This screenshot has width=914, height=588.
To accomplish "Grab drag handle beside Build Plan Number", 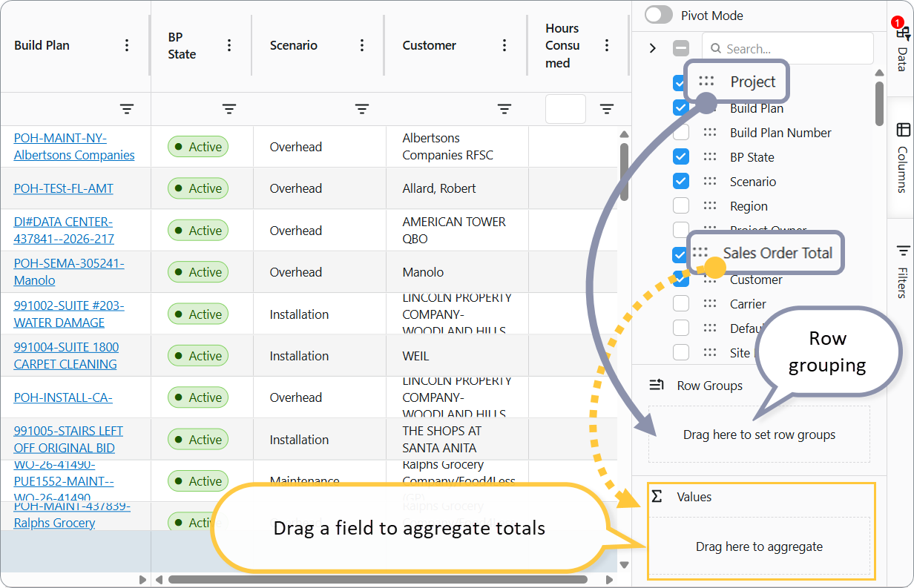I will coord(710,133).
